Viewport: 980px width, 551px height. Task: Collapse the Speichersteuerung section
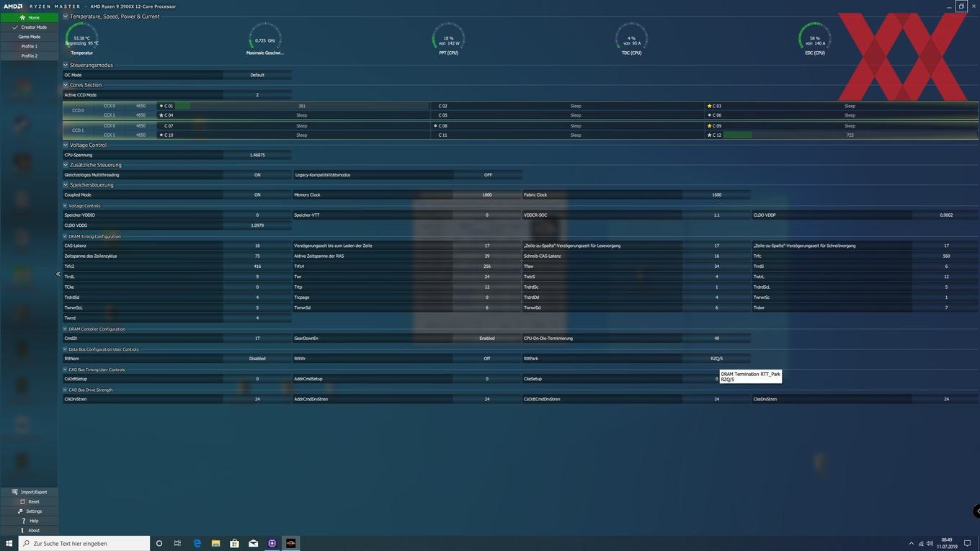[x=66, y=185]
